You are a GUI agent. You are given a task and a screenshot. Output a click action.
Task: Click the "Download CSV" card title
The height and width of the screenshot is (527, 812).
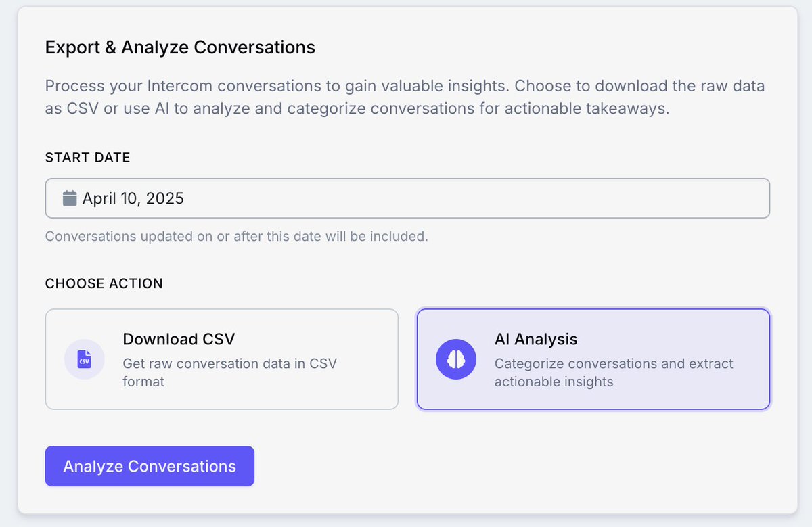point(179,339)
